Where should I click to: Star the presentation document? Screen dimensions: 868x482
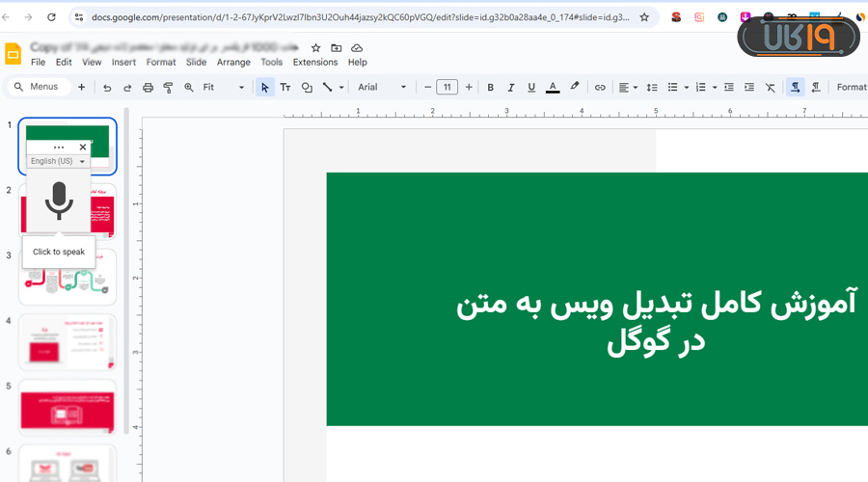pos(315,48)
